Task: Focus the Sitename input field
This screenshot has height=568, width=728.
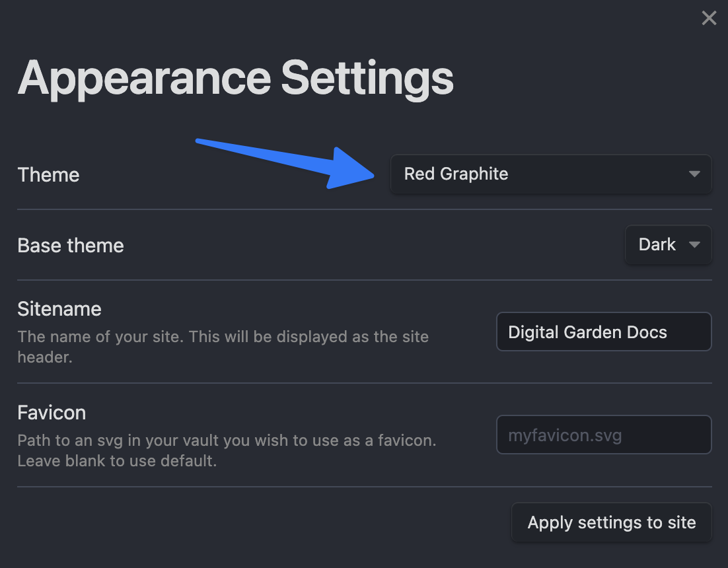Action: [603, 332]
